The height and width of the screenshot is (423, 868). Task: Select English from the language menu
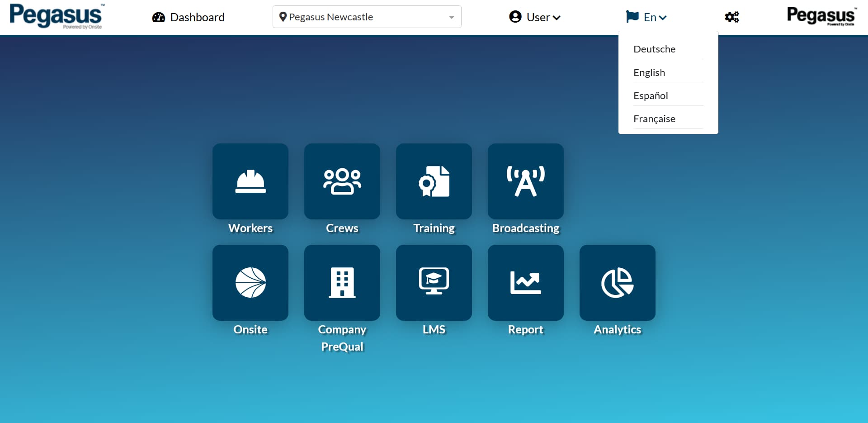649,72
